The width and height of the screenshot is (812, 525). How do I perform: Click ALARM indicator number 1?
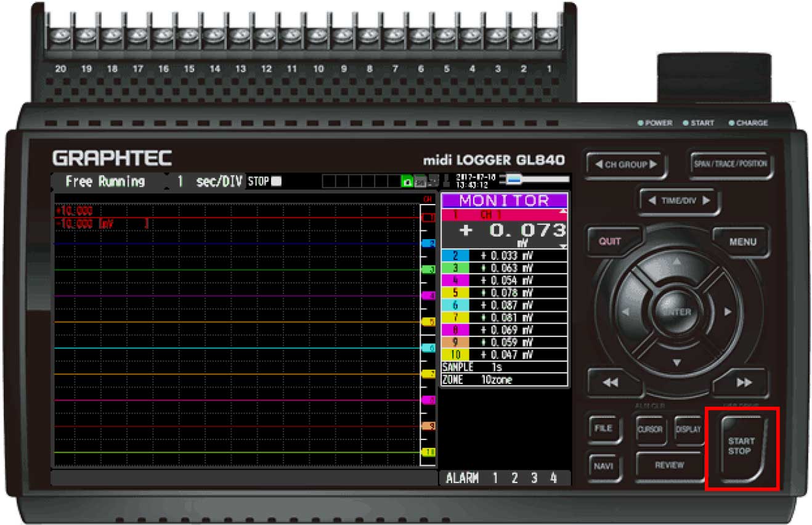tap(495, 478)
